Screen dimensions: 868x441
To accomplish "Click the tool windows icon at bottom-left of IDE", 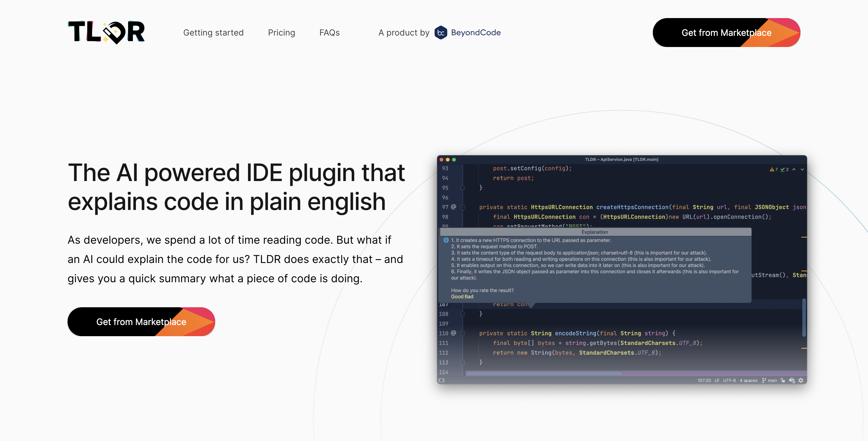I will point(442,380).
